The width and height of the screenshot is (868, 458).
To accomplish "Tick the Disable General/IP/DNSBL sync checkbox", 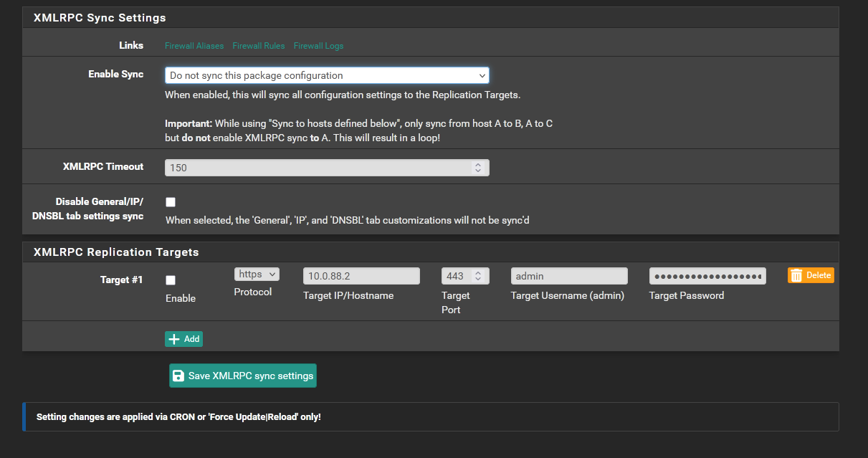I will (171, 202).
